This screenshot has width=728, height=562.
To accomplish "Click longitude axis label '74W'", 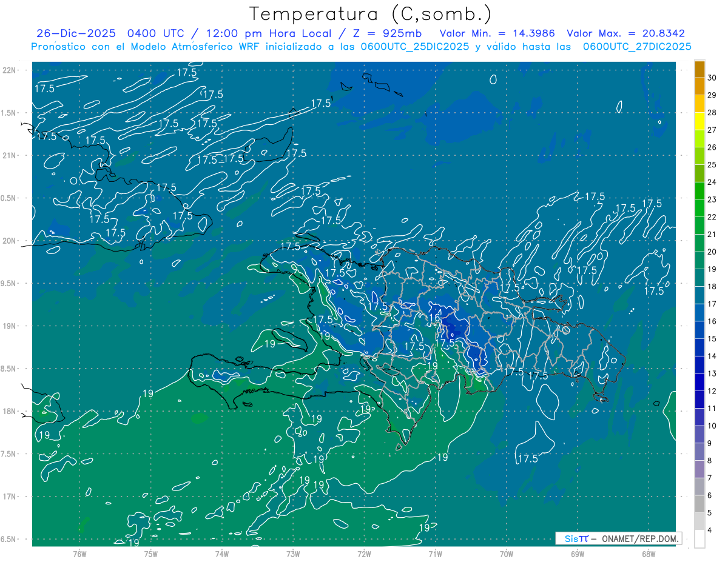I will [x=222, y=553].
